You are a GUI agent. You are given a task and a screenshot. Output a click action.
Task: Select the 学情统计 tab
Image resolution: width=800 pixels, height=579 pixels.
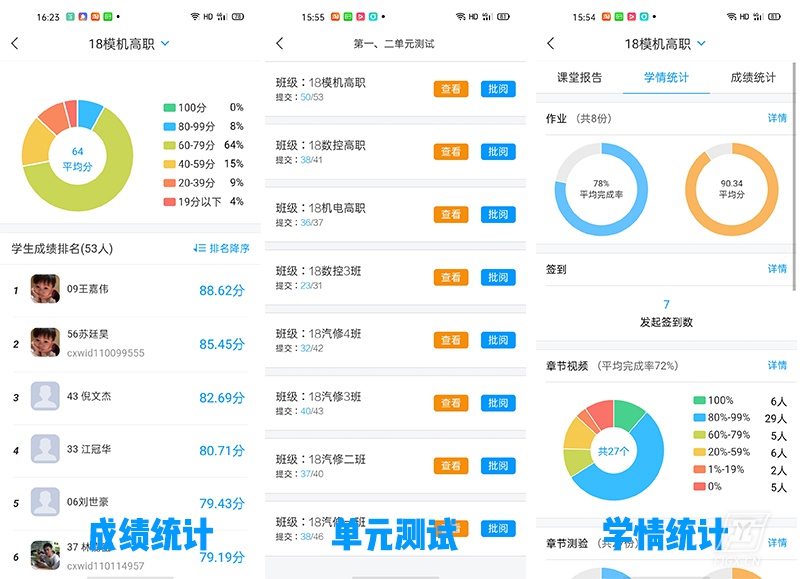[x=665, y=78]
